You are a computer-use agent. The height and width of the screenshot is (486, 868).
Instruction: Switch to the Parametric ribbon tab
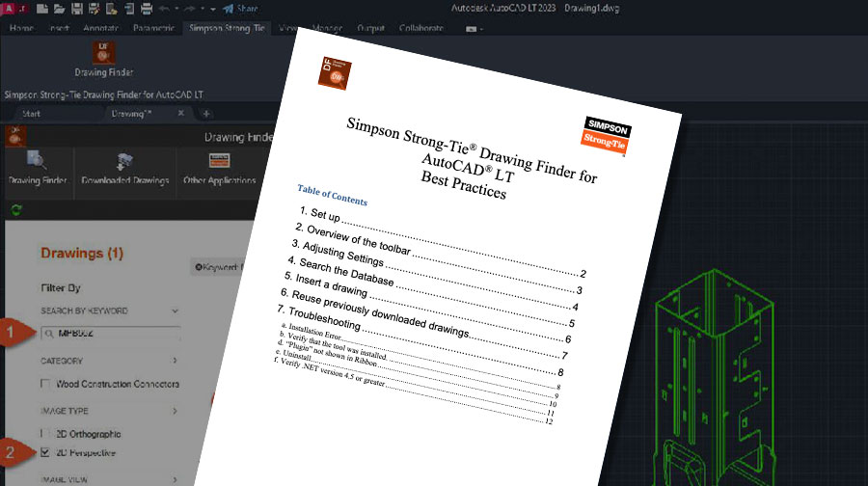[153, 28]
